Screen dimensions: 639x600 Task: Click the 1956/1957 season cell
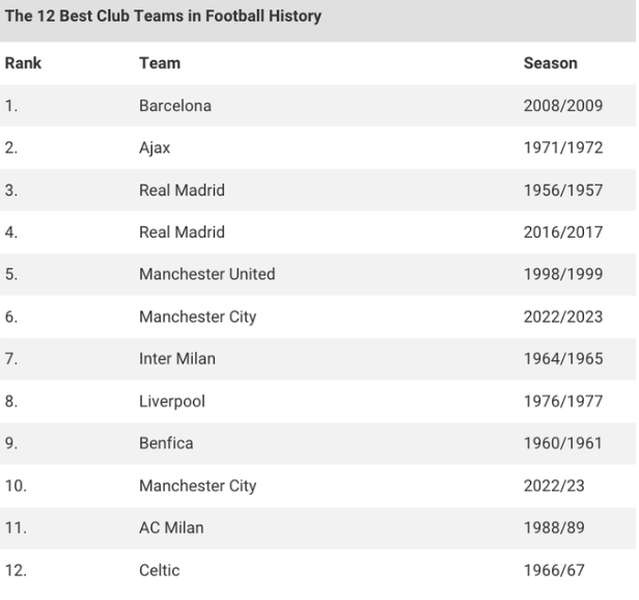pos(563,190)
